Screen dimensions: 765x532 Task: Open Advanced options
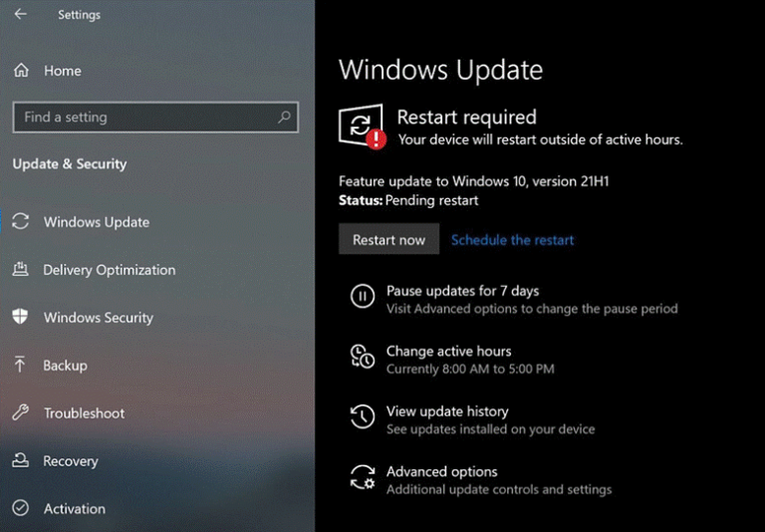tap(442, 471)
